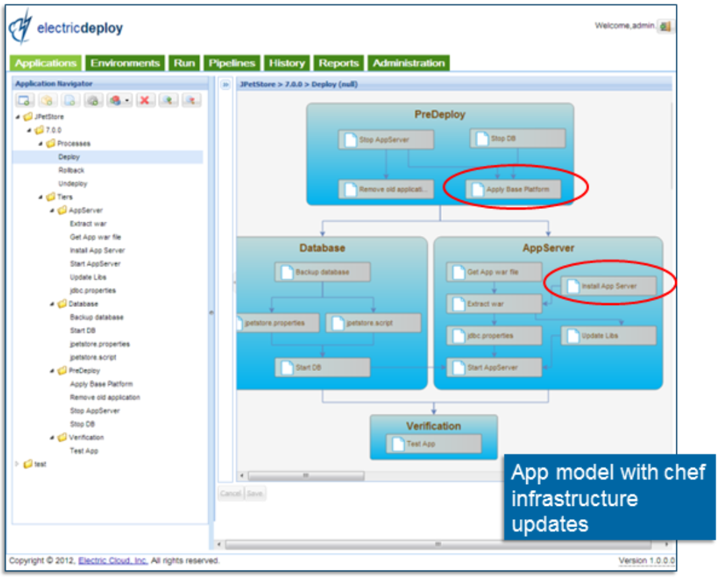Click the blue page add-document toolbar icon
The height and width of the screenshot is (578, 728).
point(70,100)
